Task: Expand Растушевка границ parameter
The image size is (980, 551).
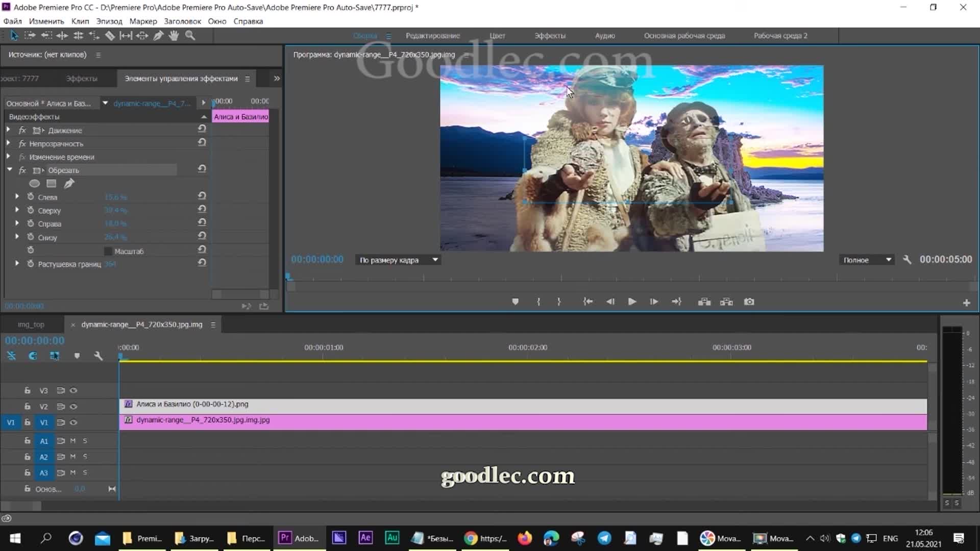Action: 17,264
